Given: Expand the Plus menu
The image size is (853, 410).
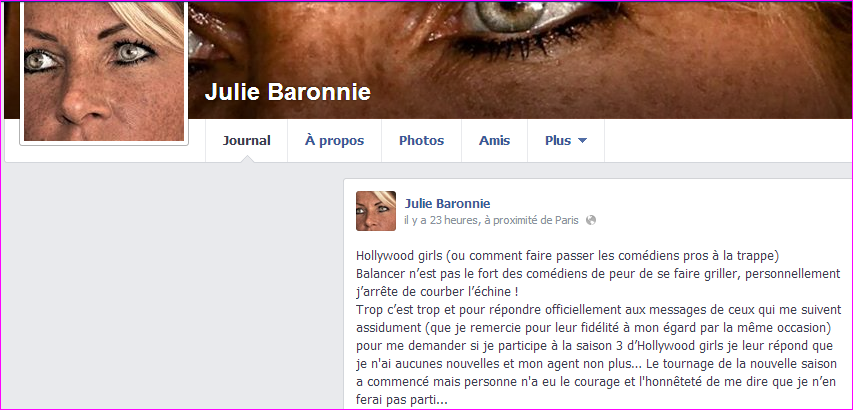Looking at the screenshot, I should click(566, 140).
